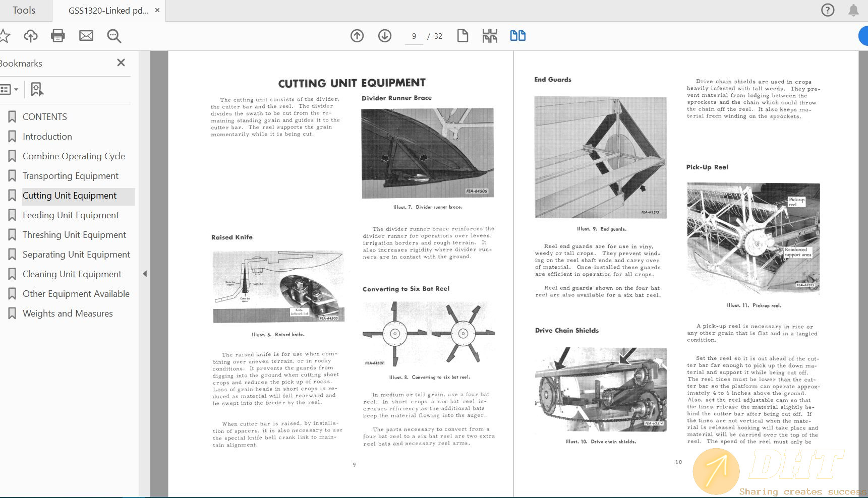The height and width of the screenshot is (498, 868).
Task: Click the upload to cloud icon
Action: coord(31,36)
